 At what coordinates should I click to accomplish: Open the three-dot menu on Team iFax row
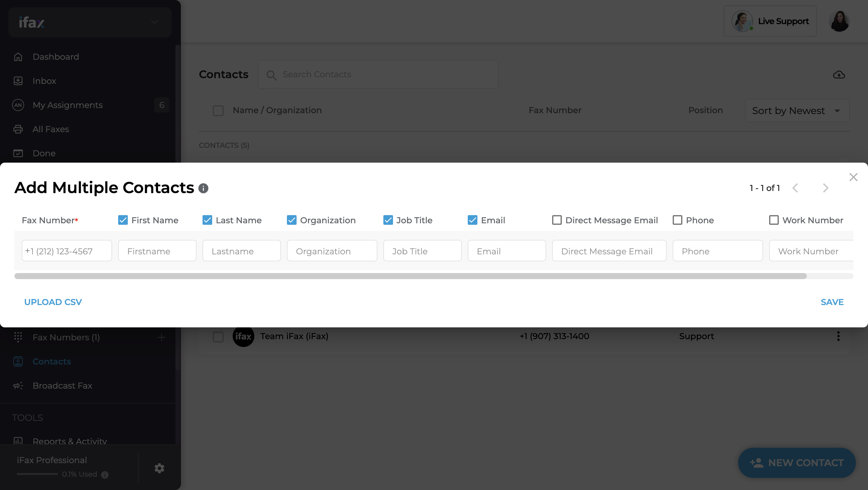tap(839, 336)
